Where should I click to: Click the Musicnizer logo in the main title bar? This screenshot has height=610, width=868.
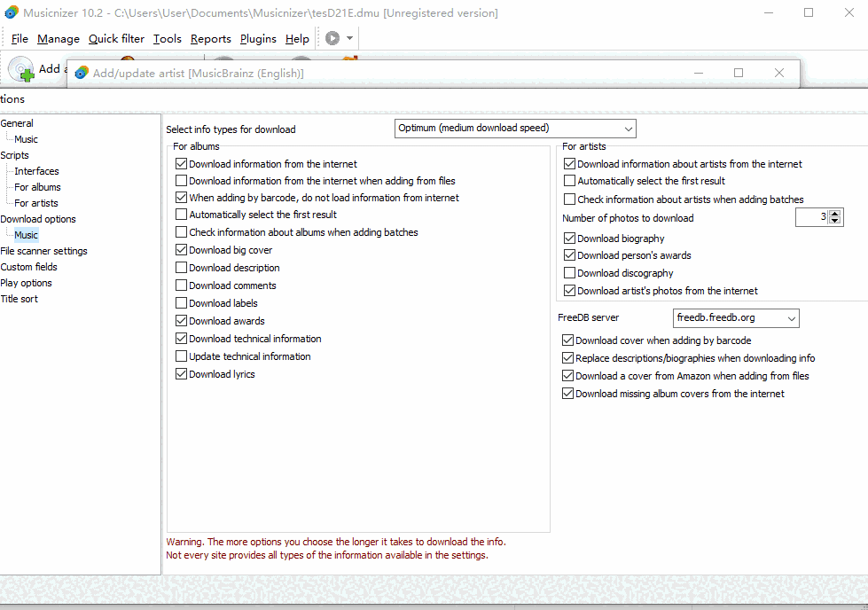coord(12,12)
